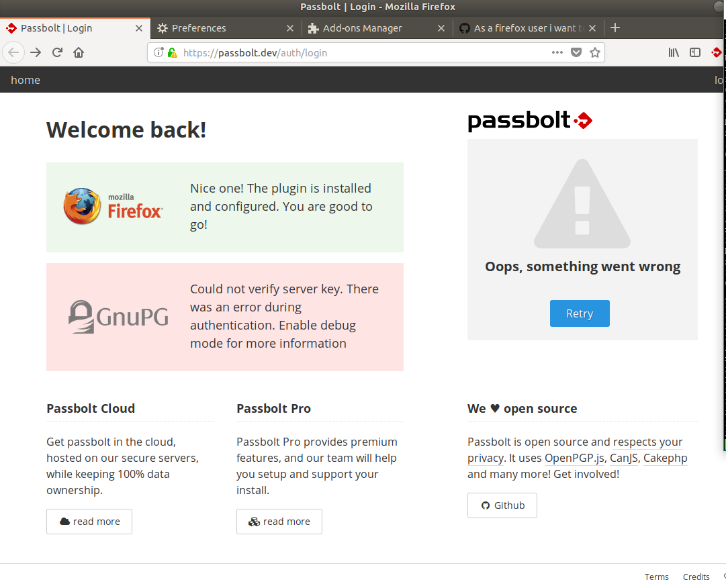Open the Passbolt extension toolbar icon
Screen dimensions: 726x588
(x=717, y=52)
